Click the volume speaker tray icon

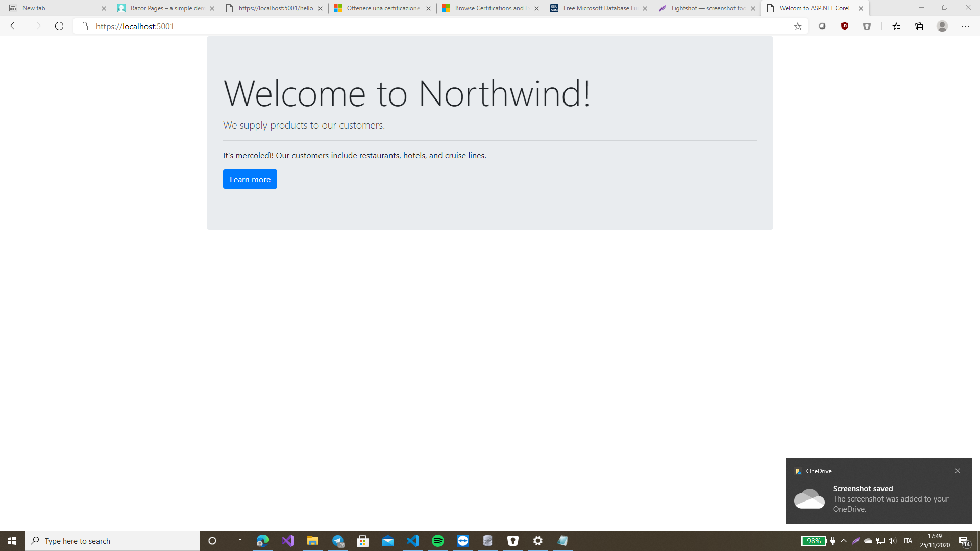coord(892,541)
